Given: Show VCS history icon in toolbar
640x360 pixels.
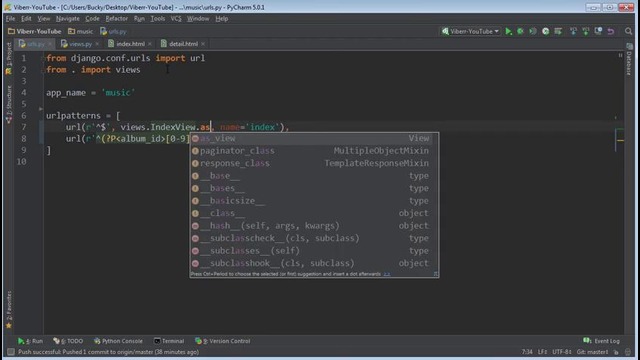Looking at the screenshot, I should (x=598, y=31).
